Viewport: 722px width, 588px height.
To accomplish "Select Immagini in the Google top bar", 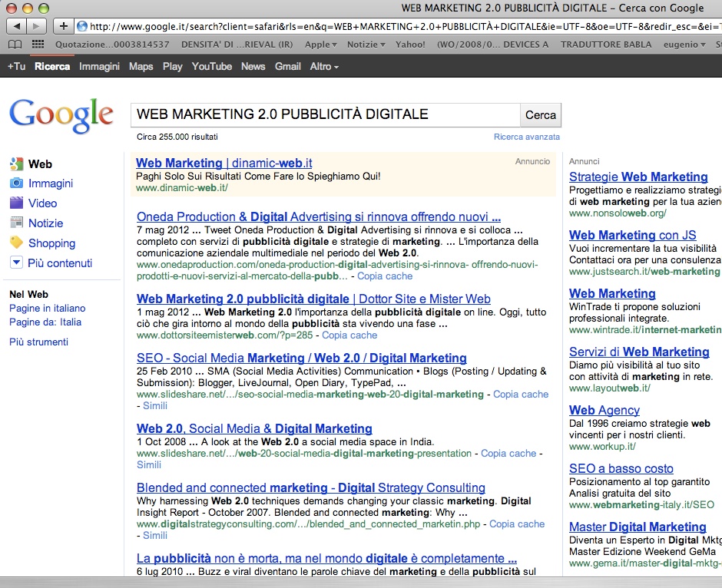I will pos(99,67).
